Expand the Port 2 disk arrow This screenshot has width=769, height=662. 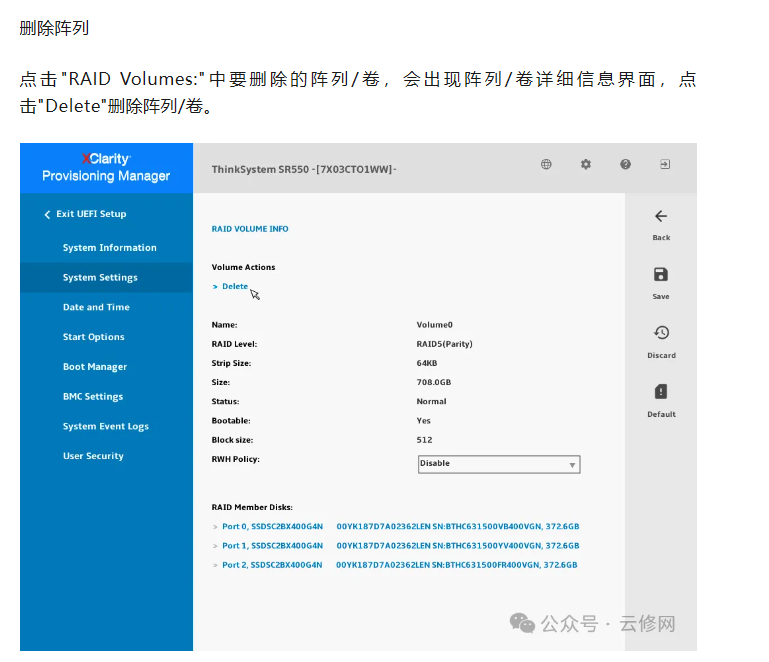[x=215, y=565]
